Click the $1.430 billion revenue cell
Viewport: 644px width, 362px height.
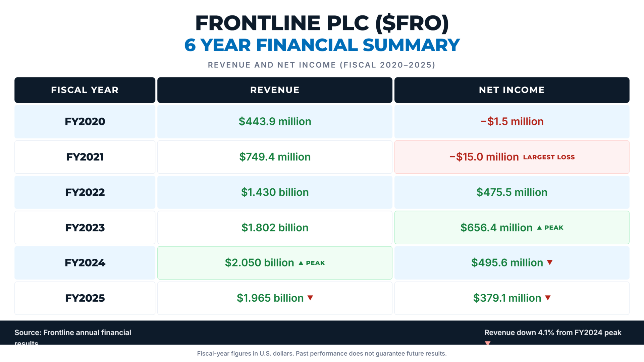[x=275, y=192]
